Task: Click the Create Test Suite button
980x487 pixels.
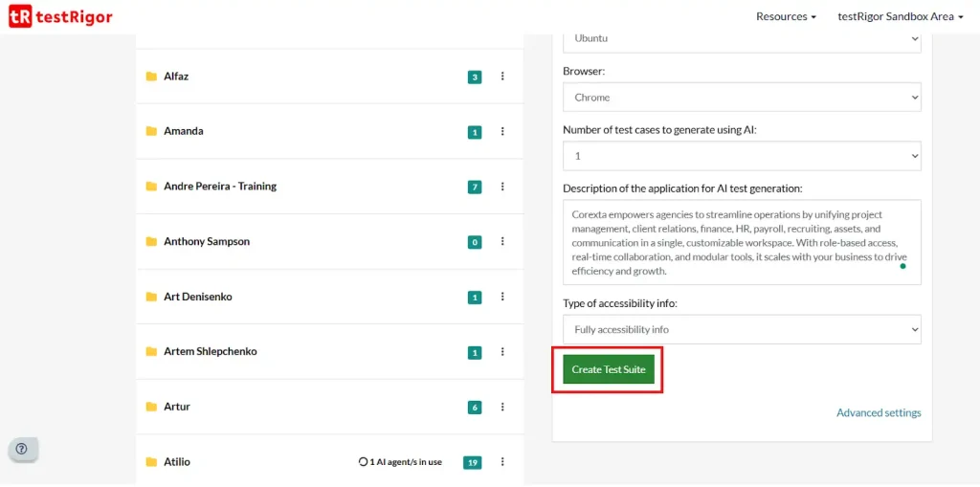Action: pyautogui.click(x=609, y=369)
